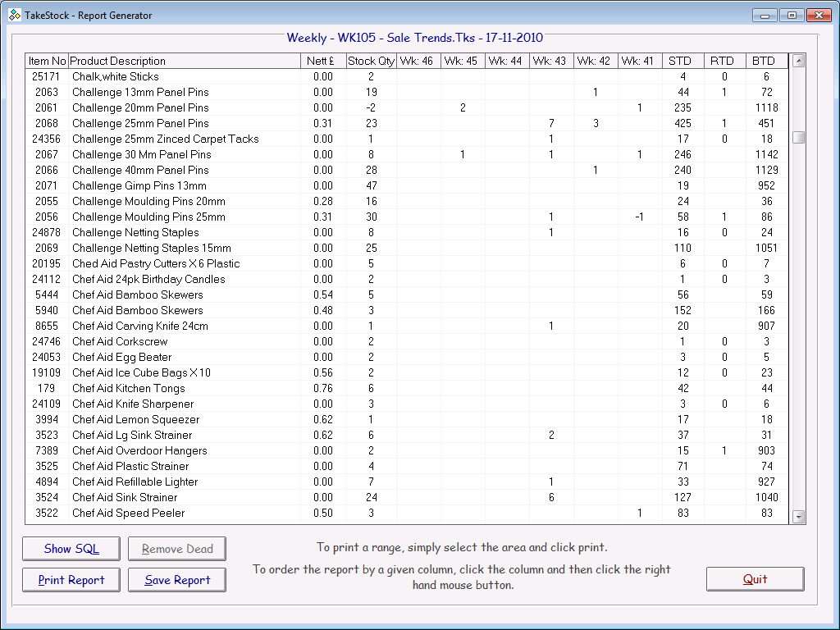Select Ched Aid Pastry Cutters X 6 Plastic
840x630 pixels.
click(x=156, y=263)
